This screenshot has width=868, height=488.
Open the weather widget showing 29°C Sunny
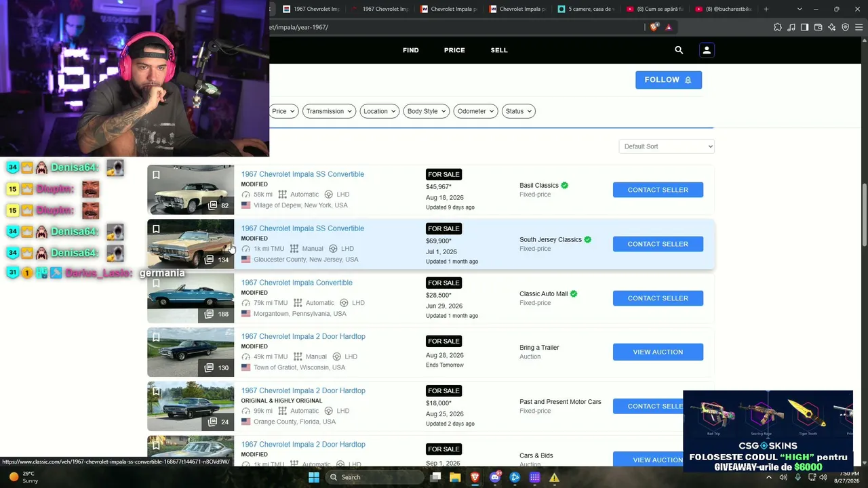(x=22, y=477)
